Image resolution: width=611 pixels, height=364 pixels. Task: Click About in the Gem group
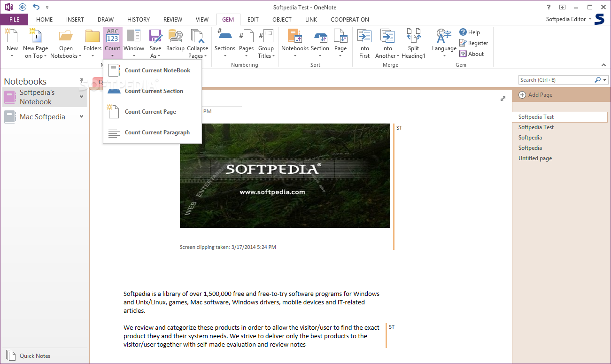tap(472, 54)
